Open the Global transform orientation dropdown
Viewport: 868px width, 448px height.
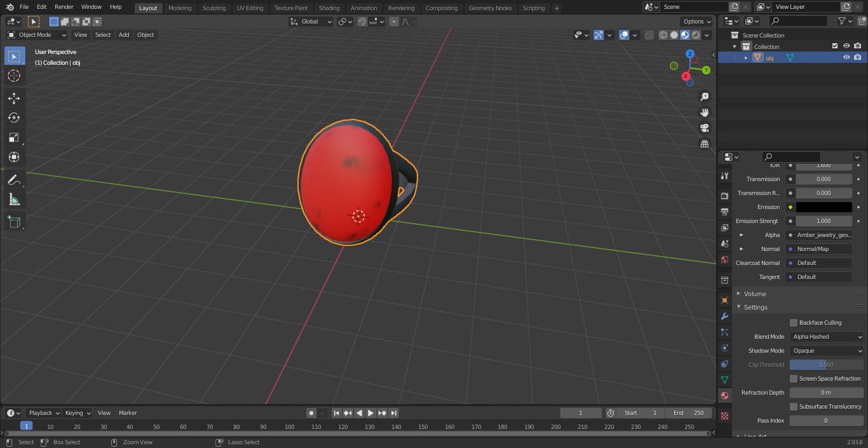click(311, 22)
